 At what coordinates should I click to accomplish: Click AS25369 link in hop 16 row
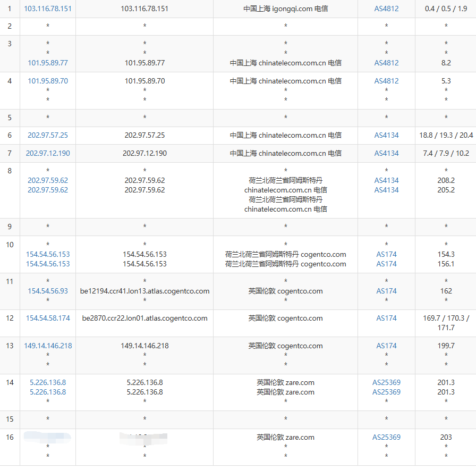coord(386,437)
